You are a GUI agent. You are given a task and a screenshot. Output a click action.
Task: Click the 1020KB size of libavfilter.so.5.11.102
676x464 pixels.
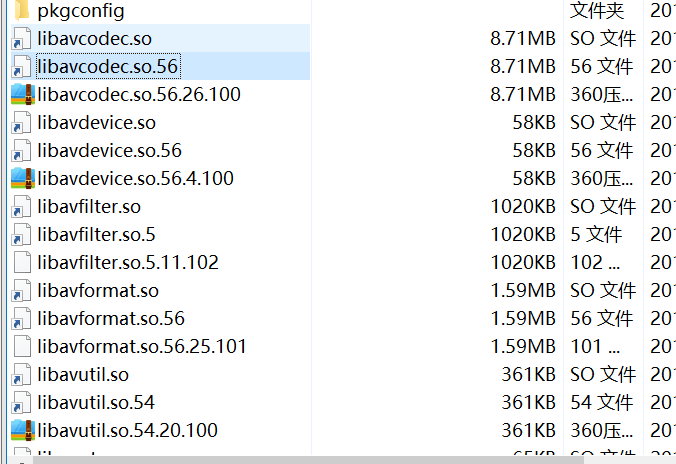pos(523,263)
